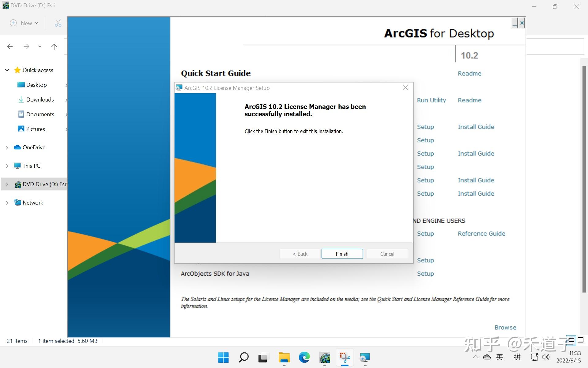Screen dimensions: 588x368
Task: Open the Snipping Tool from the taskbar
Action: coord(345,357)
